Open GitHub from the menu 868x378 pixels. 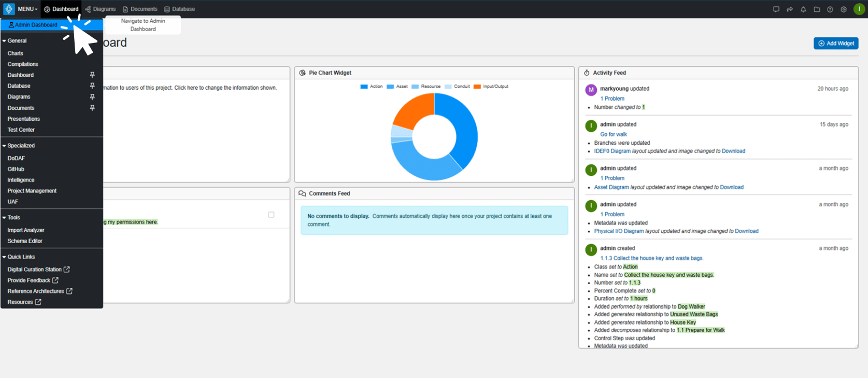(x=16, y=169)
